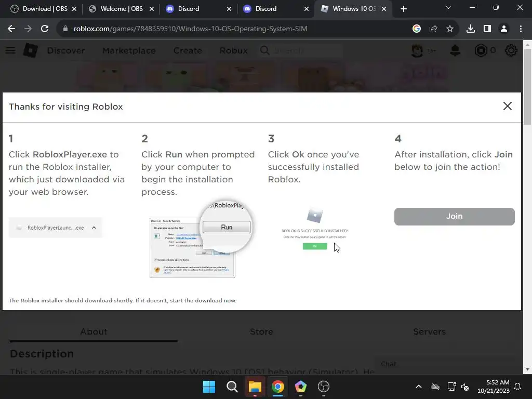This screenshot has height=399, width=532.
Task: Open the tab search dropdown chevron
Action: coord(448,7)
